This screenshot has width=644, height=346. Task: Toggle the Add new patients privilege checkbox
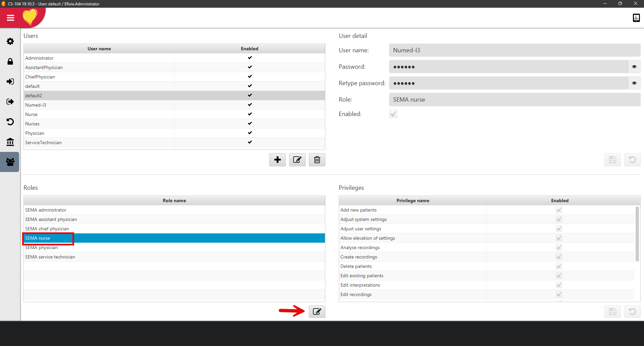point(559,210)
